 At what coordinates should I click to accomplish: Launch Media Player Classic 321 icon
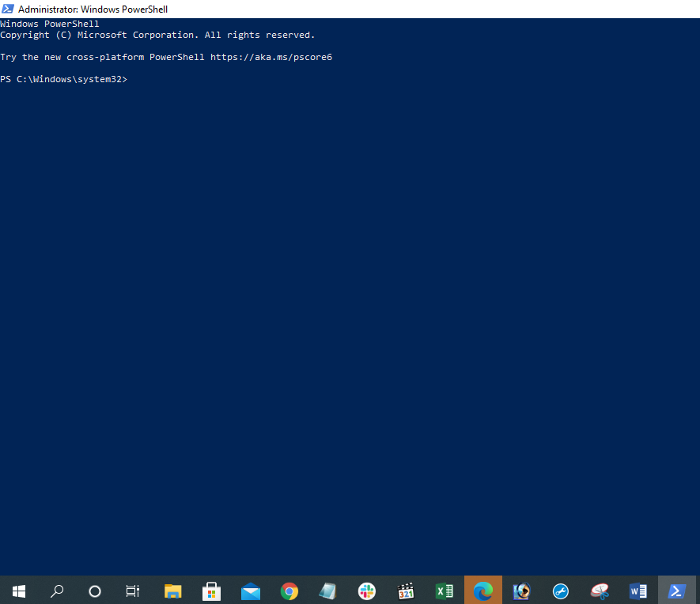click(x=406, y=591)
